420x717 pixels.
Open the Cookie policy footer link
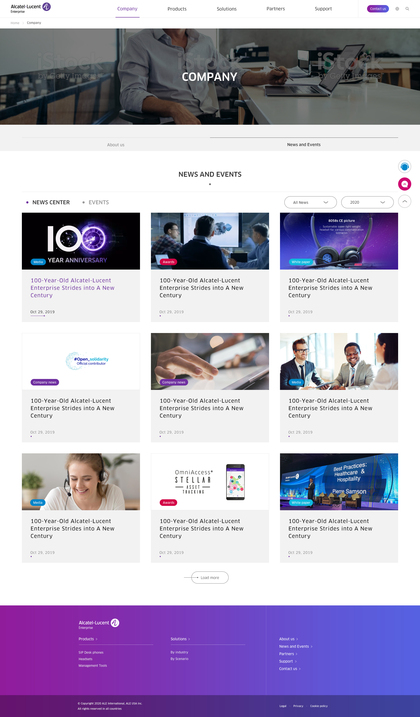319,706
